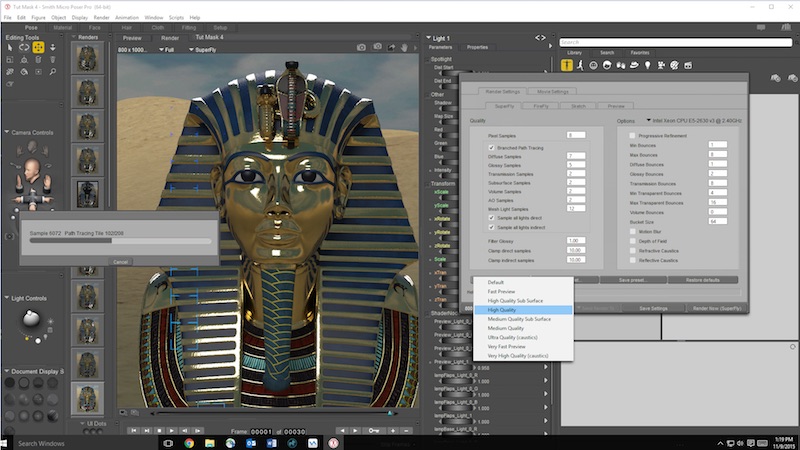Open Word from the taskbar
The image size is (800, 450).
coord(271,443)
